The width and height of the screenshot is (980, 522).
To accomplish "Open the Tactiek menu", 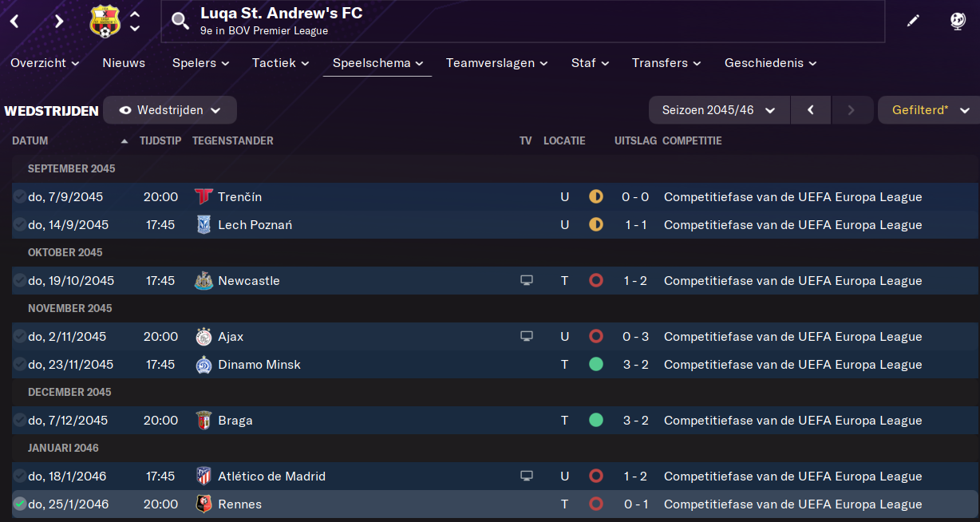I will (281, 63).
